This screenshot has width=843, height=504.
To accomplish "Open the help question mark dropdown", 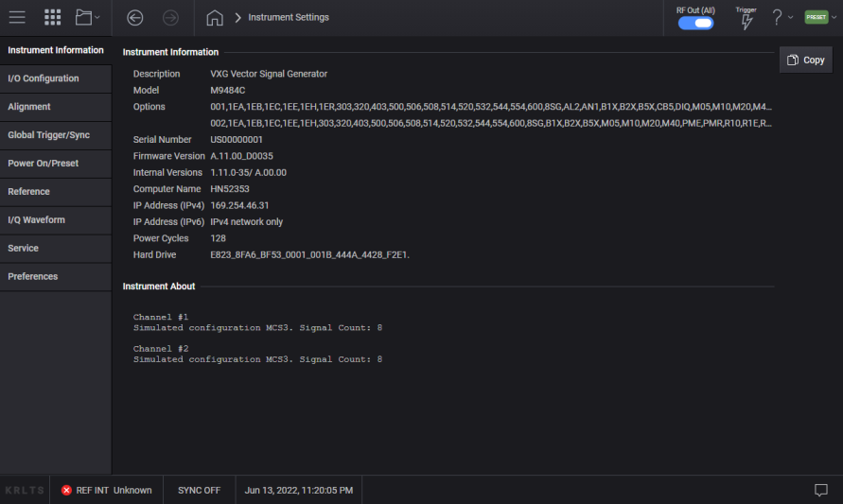I will [x=782, y=17].
